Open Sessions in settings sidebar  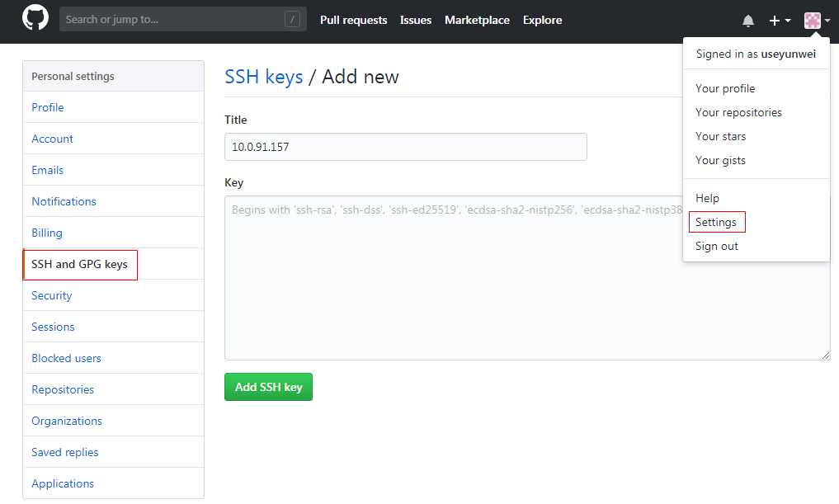(114, 327)
